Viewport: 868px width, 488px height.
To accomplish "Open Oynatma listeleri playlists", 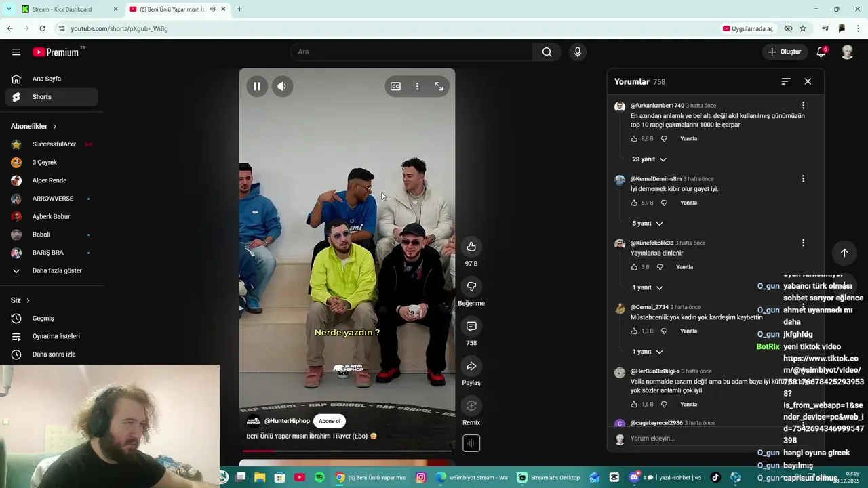I will (x=52, y=336).
